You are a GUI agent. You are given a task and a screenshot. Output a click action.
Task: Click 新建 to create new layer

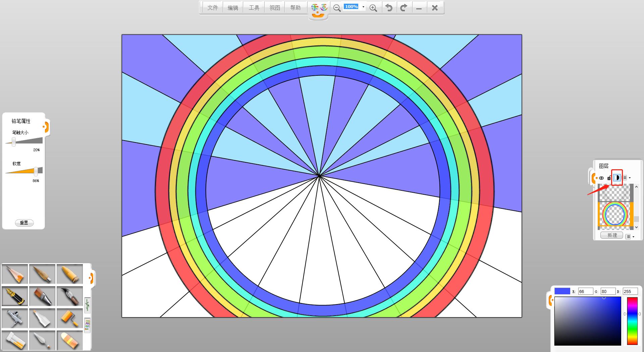click(x=612, y=235)
